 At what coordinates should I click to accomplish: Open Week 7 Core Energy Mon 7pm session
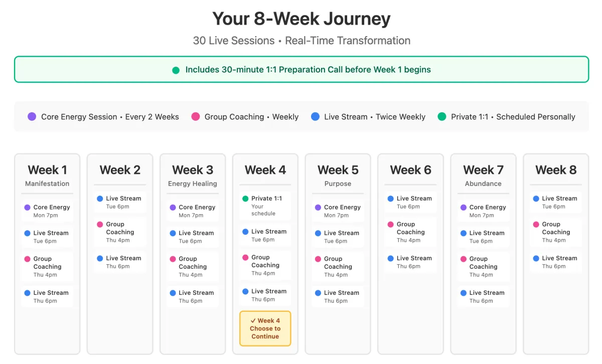(483, 211)
